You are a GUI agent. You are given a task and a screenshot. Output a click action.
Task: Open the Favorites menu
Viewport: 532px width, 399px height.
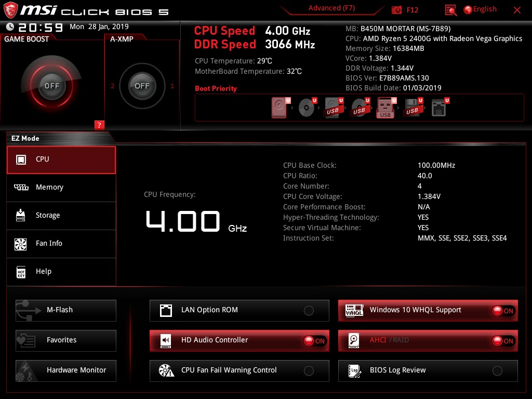click(x=66, y=341)
